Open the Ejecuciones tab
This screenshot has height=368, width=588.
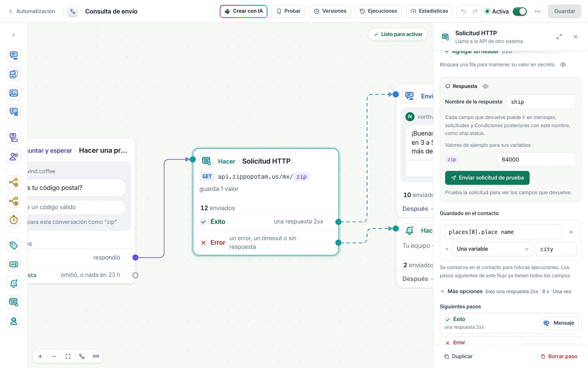click(378, 11)
